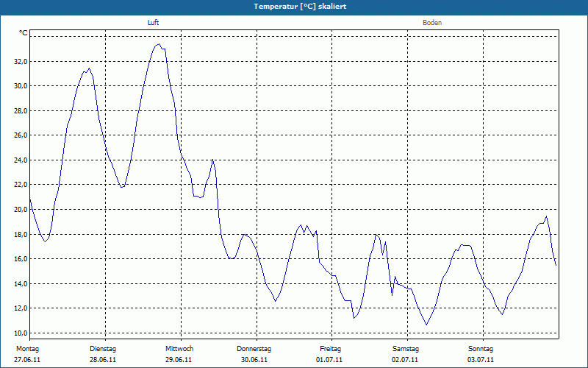Click the 'Freitag' day label

[x=330, y=349]
